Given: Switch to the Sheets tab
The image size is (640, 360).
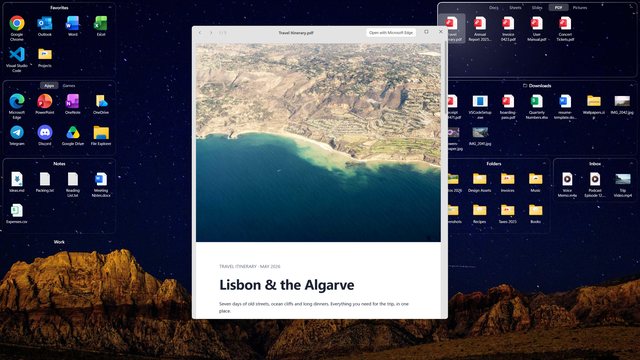Looking at the screenshot, I should [x=515, y=8].
